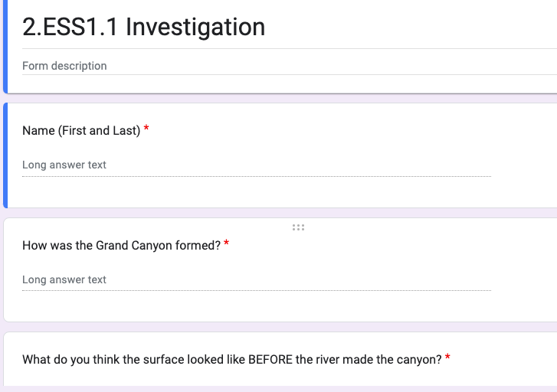This screenshot has width=557, height=392.
Task: Click the red asterisk beside Grand Canyon question
Action: pos(227,244)
